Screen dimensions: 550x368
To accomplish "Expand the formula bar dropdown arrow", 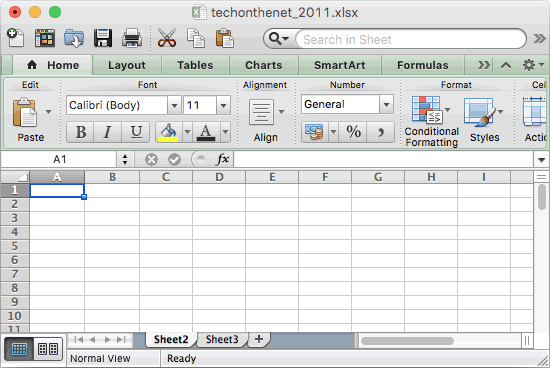I will pos(541,160).
